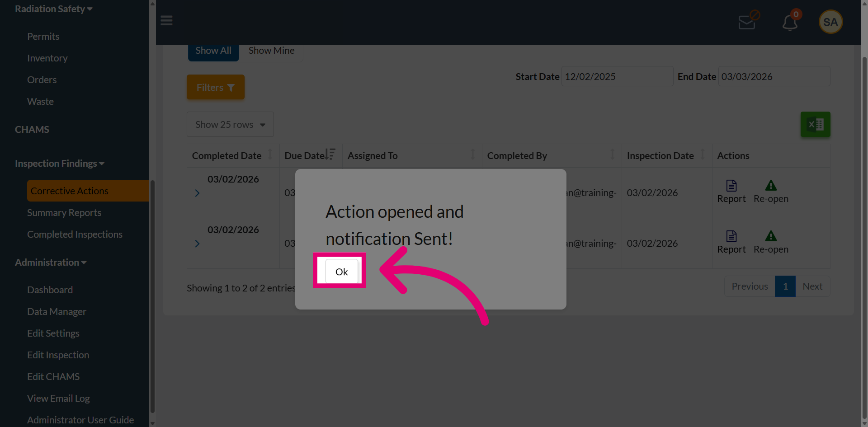Click the End Date input field
Viewport: 868px width, 427px height.
pos(774,76)
